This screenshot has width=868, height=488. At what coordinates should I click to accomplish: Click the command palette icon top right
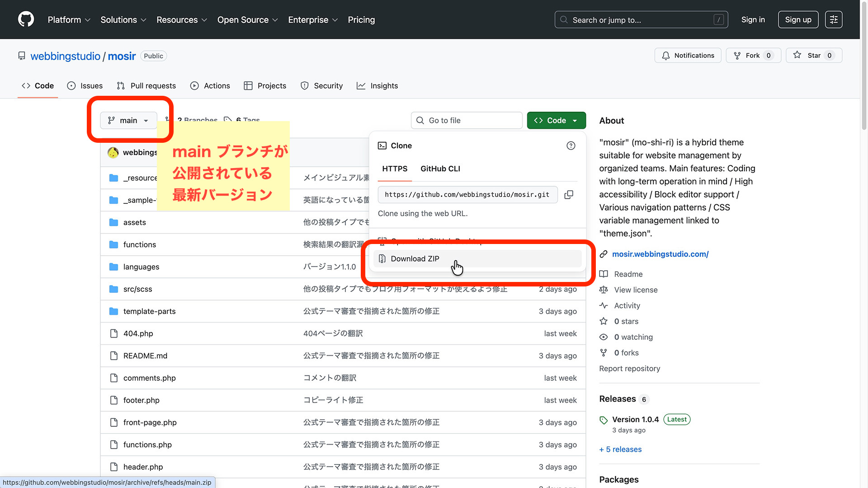834,19
